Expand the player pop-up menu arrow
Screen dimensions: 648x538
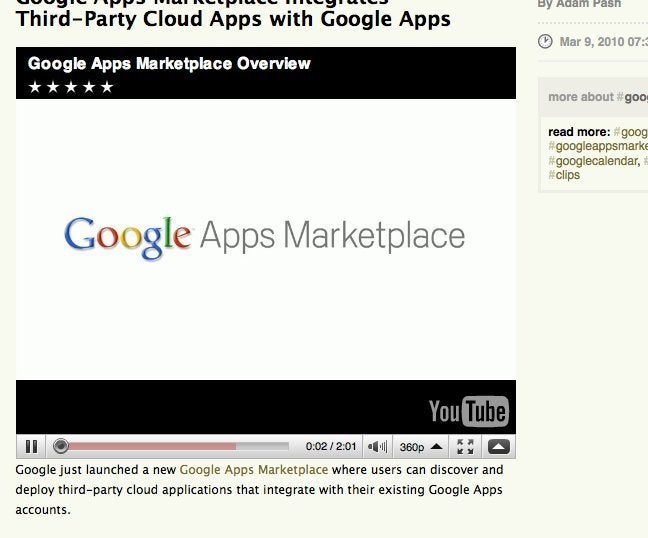498,447
